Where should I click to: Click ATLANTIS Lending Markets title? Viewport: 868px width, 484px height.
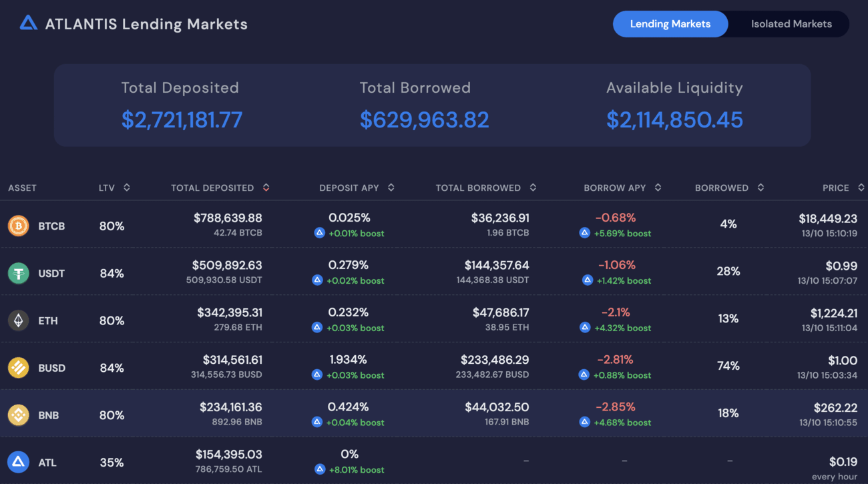tap(146, 24)
